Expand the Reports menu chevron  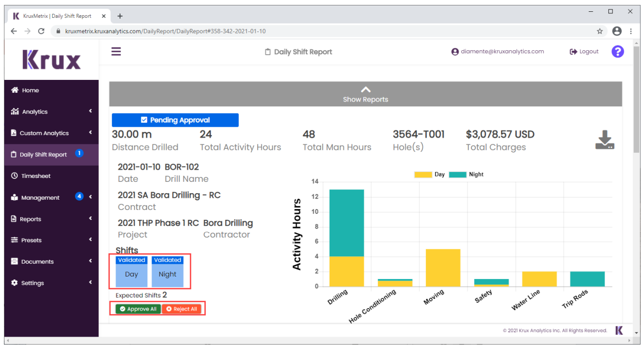(90, 218)
